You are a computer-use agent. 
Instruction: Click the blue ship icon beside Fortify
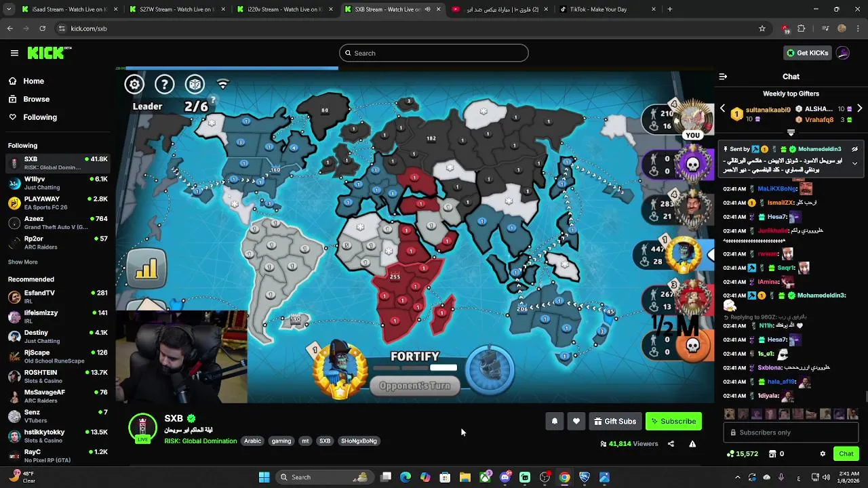click(490, 369)
